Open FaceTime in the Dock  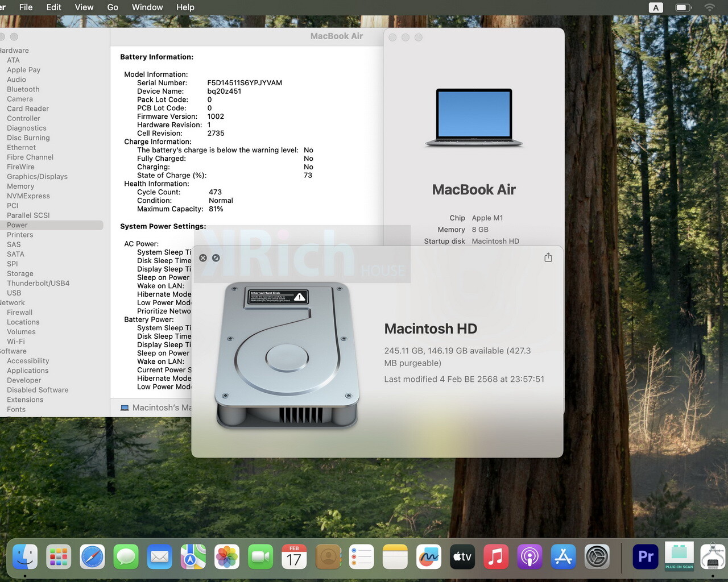tap(260, 557)
